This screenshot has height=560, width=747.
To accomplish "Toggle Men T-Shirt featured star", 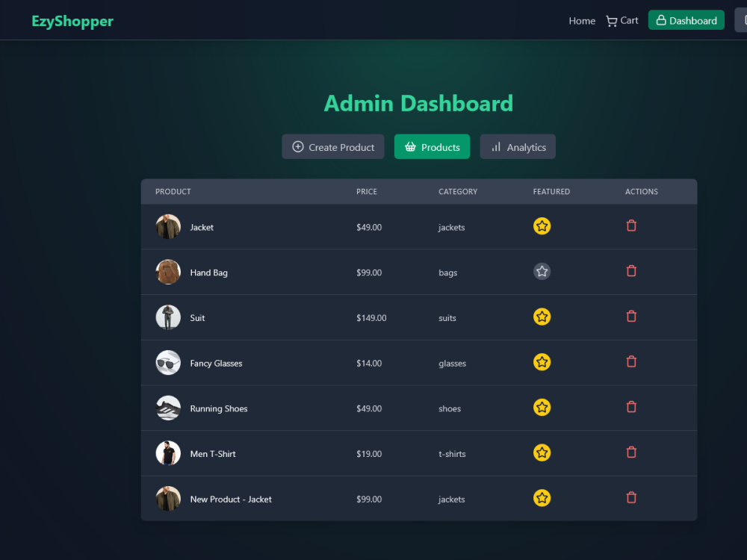I will click(542, 452).
